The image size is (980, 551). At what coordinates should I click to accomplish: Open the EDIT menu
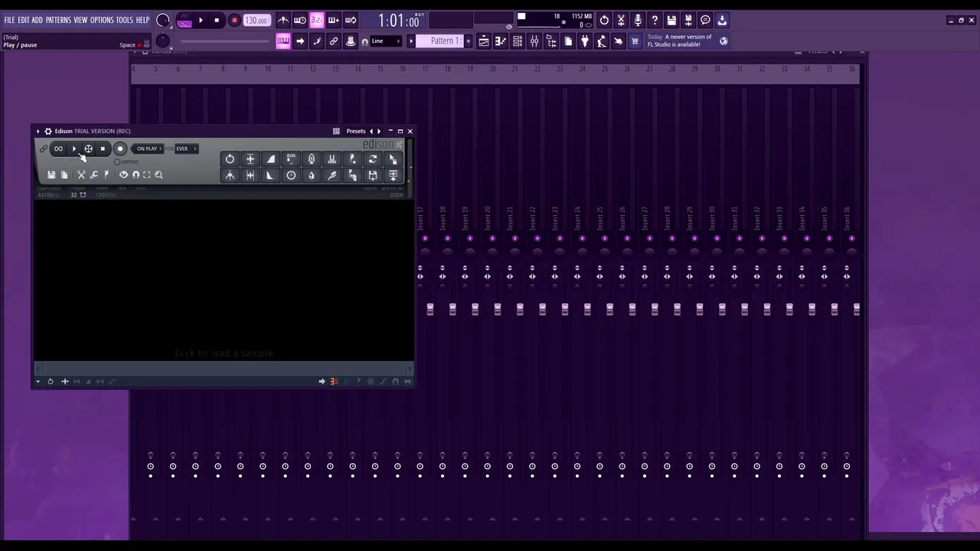pyautogui.click(x=23, y=20)
